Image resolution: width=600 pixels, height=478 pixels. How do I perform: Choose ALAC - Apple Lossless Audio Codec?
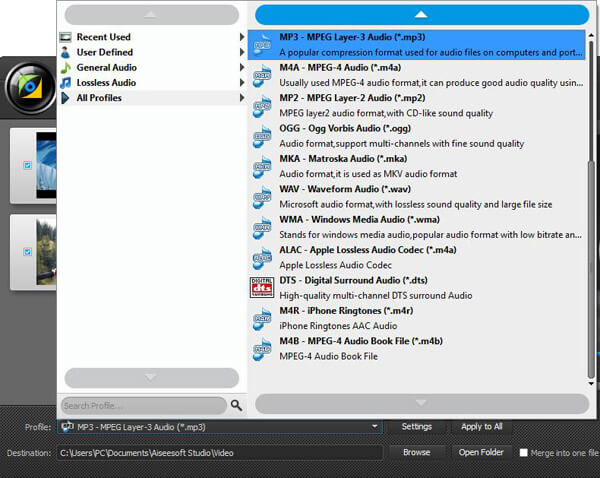tap(417, 258)
